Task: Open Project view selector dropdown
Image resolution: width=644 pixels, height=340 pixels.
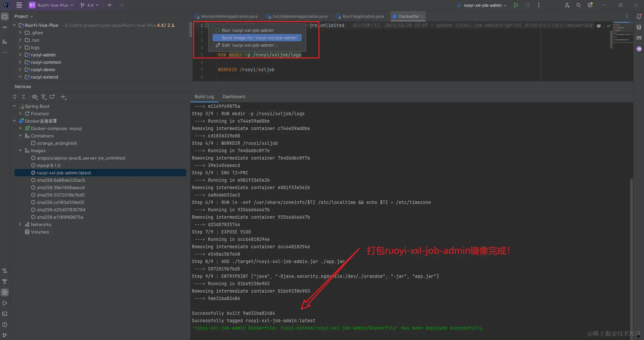Action: click(24, 16)
